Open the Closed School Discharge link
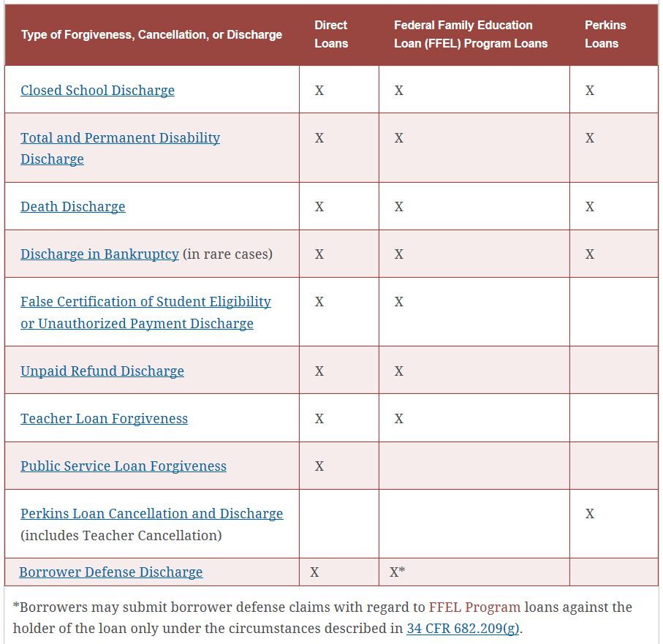 pos(97,91)
